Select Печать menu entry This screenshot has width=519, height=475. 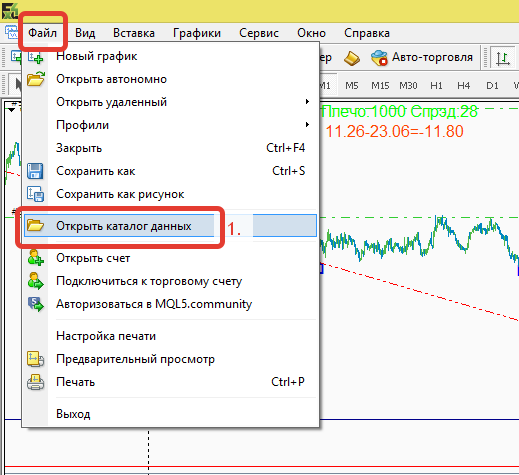170,382
